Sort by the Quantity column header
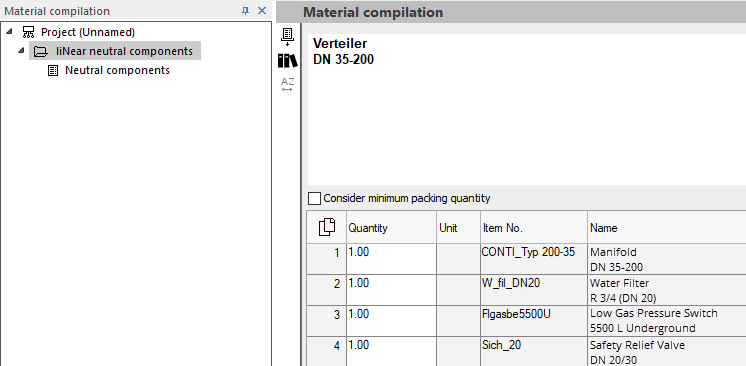 [391, 228]
